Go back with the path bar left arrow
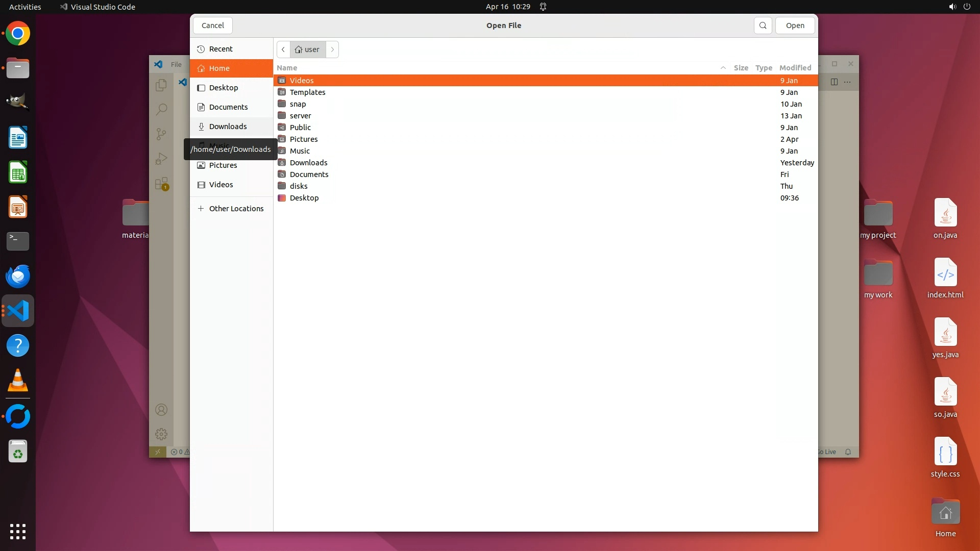 283,49
